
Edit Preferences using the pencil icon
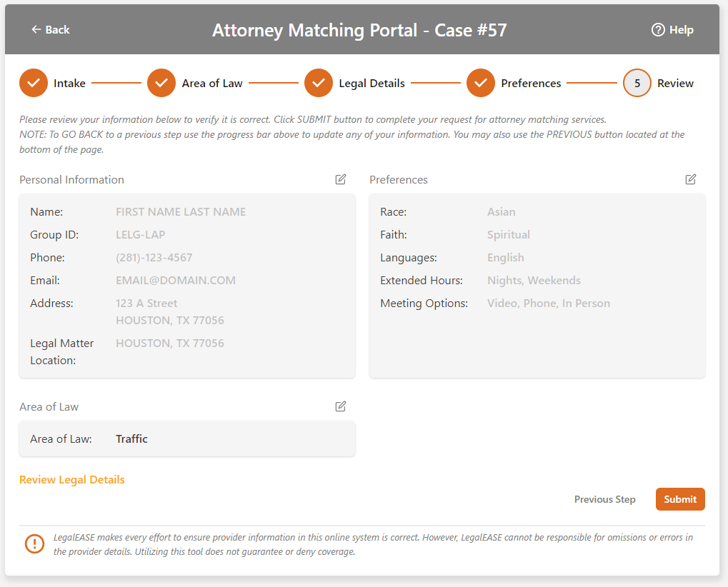691,179
